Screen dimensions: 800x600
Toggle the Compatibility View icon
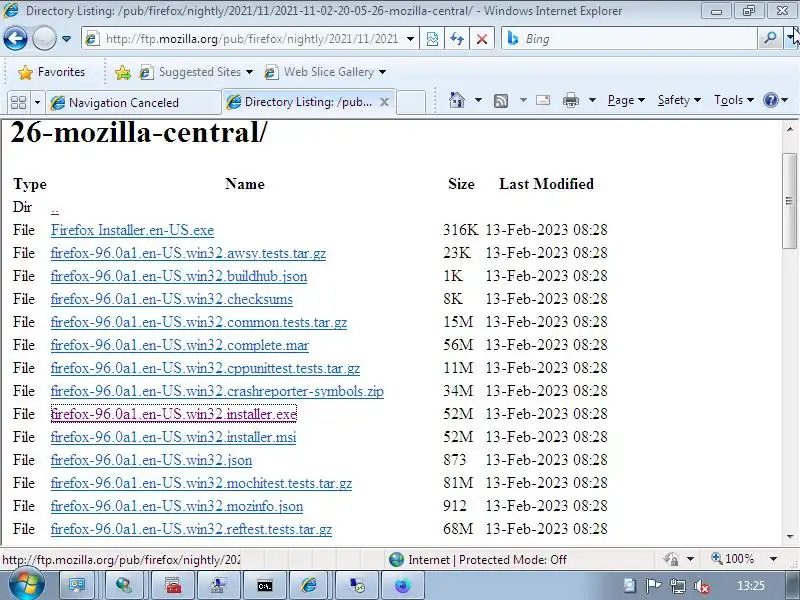432,39
